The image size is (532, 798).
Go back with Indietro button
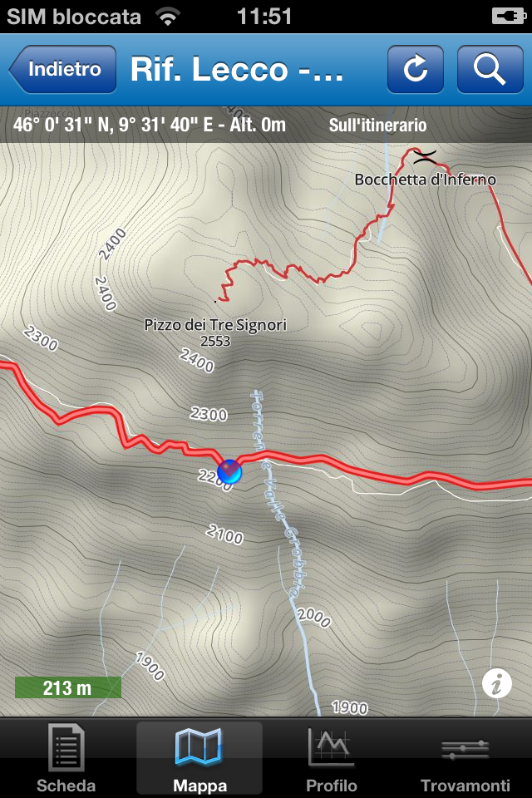62,69
